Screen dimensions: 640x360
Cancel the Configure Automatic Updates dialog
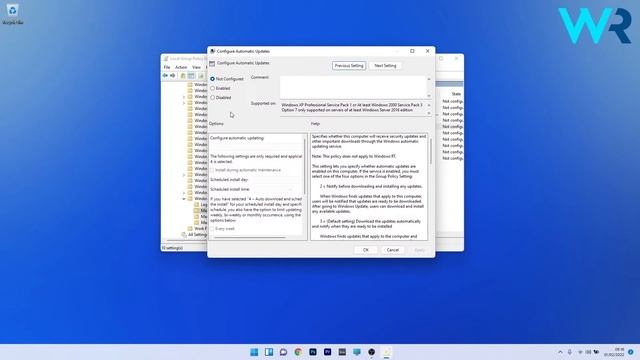pos(393,250)
